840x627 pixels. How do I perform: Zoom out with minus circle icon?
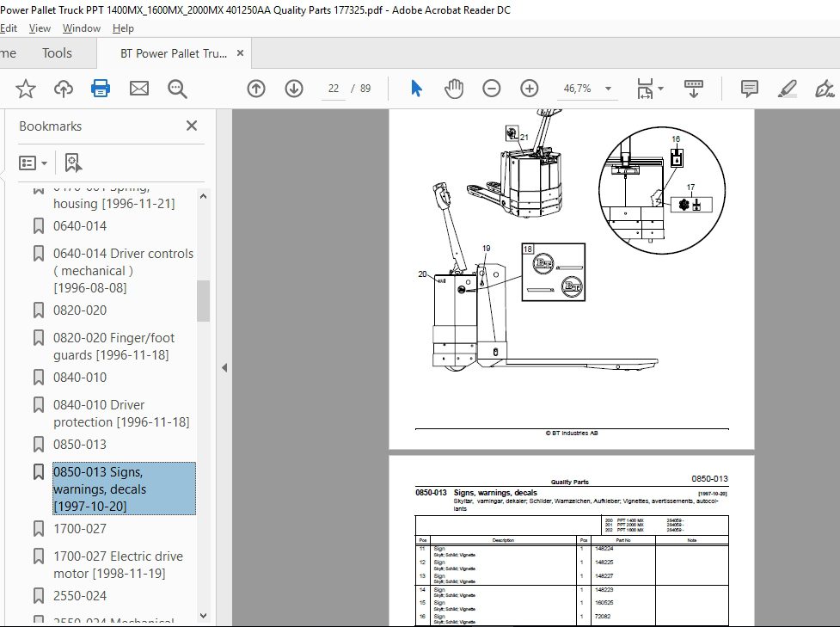tap(491, 89)
